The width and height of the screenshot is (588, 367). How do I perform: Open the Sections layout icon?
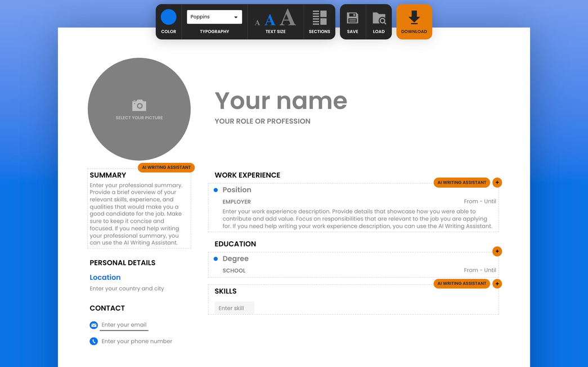[x=320, y=17]
